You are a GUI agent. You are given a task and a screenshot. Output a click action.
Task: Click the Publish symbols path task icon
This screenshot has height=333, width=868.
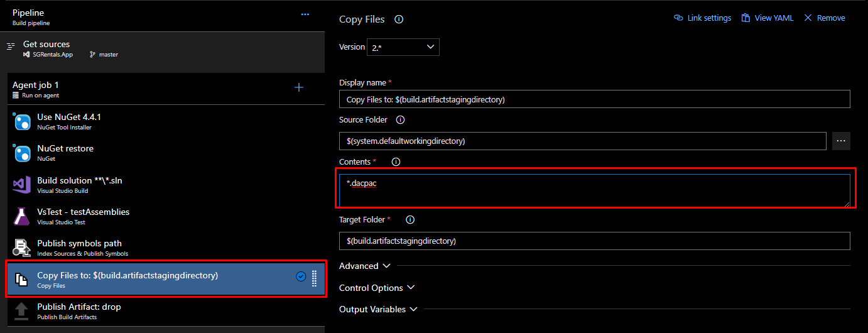pyautogui.click(x=22, y=248)
